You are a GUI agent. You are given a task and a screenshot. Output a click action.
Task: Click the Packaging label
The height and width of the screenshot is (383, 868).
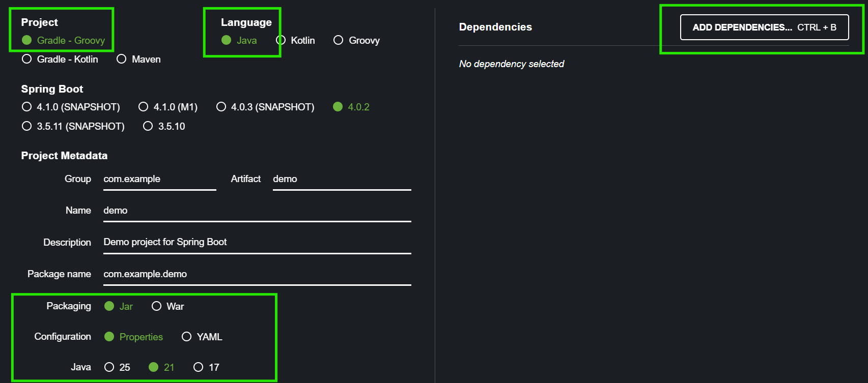point(69,306)
